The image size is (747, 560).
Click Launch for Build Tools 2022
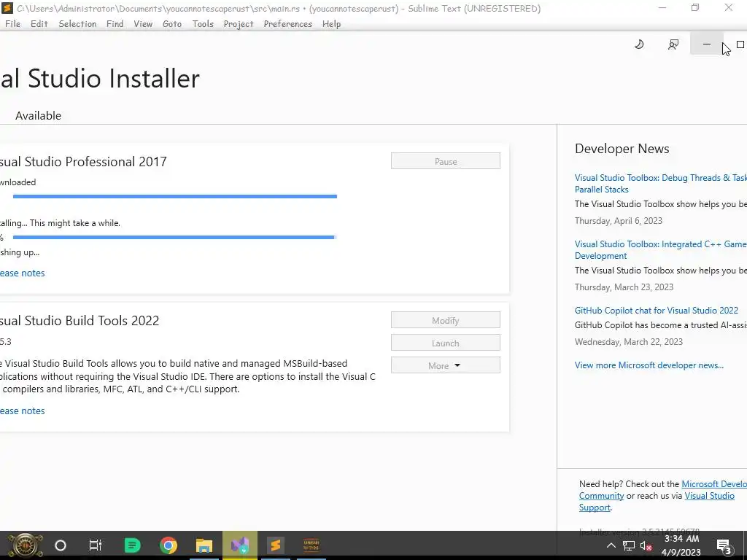446,343
